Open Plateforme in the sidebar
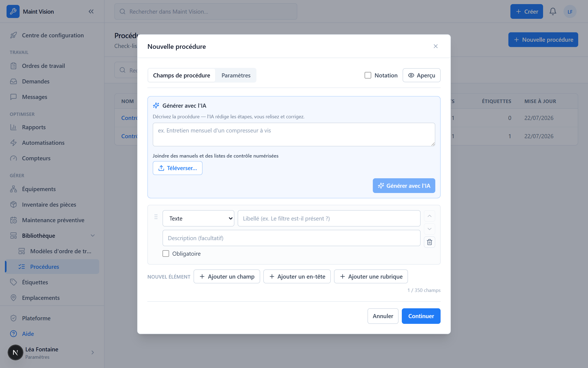The height and width of the screenshot is (368, 588). pos(52,318)
